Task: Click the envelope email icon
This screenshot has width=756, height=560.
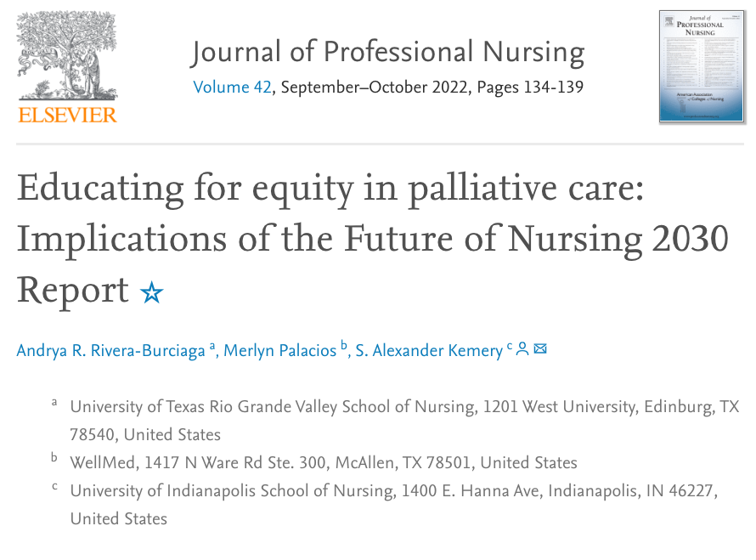Action: (x=540, y=348)
